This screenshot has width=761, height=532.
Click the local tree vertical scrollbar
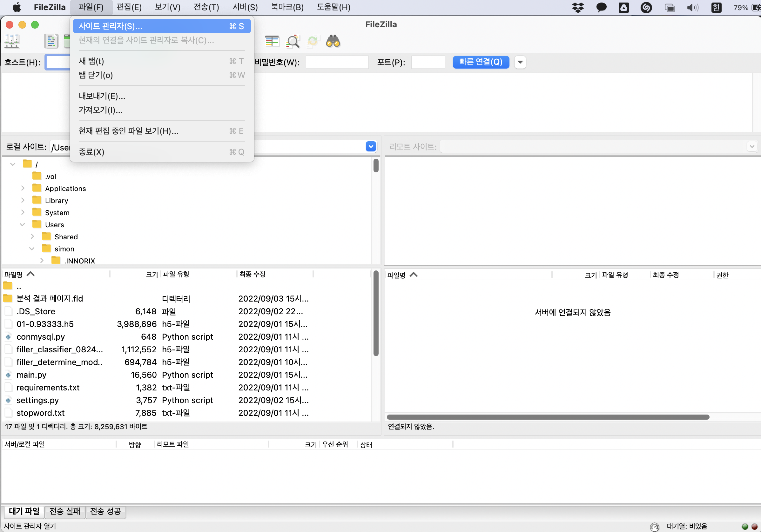click(376, 166)
